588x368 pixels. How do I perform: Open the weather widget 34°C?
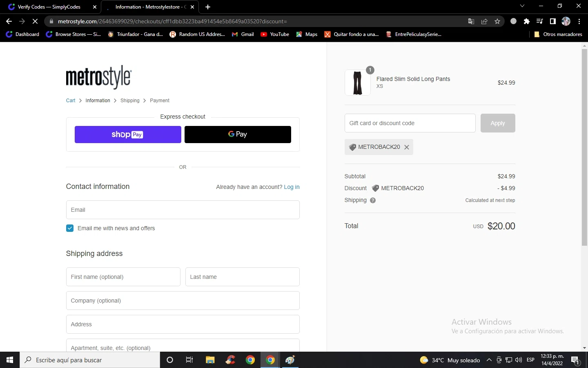point(450,360)
